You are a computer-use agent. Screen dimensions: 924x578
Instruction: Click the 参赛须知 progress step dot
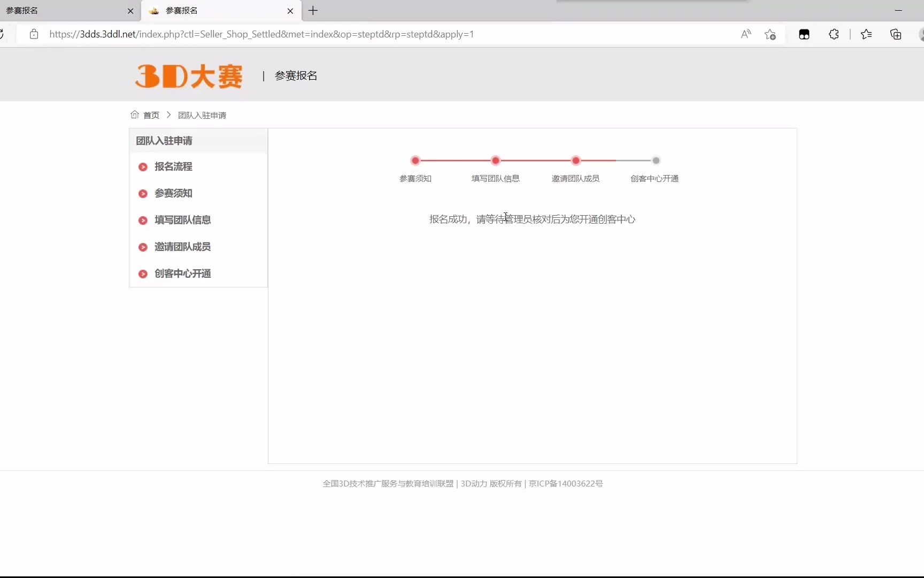point(415,161)
